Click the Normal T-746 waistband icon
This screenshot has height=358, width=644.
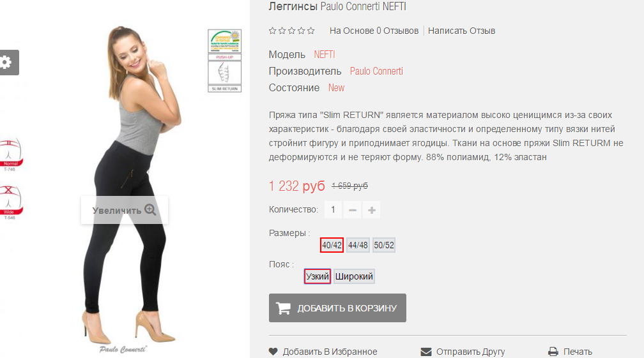click(x=10, y=154)
